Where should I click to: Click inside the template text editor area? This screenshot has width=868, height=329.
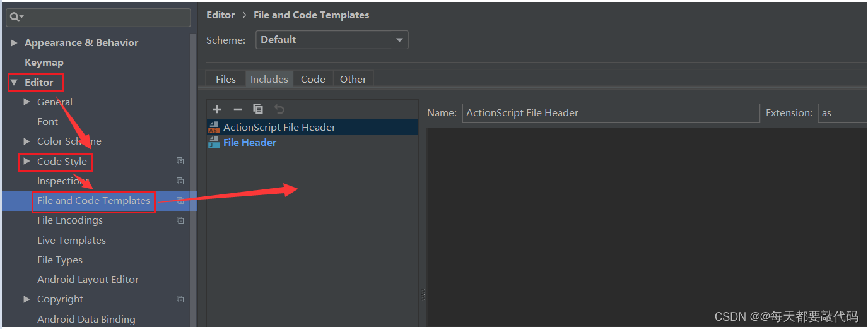[647, 227]
